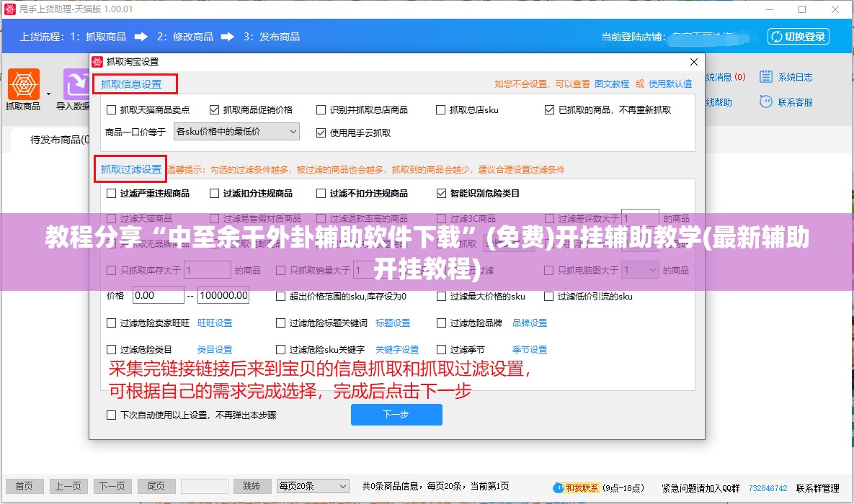Check 过滤危险标题关键词 option
The image size is (854, 504).
coord(281,323)
